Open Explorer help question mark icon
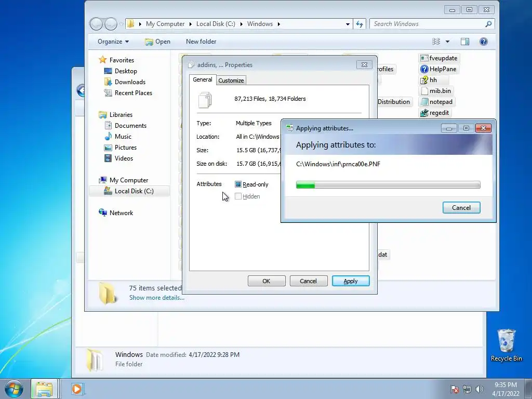 484,42
